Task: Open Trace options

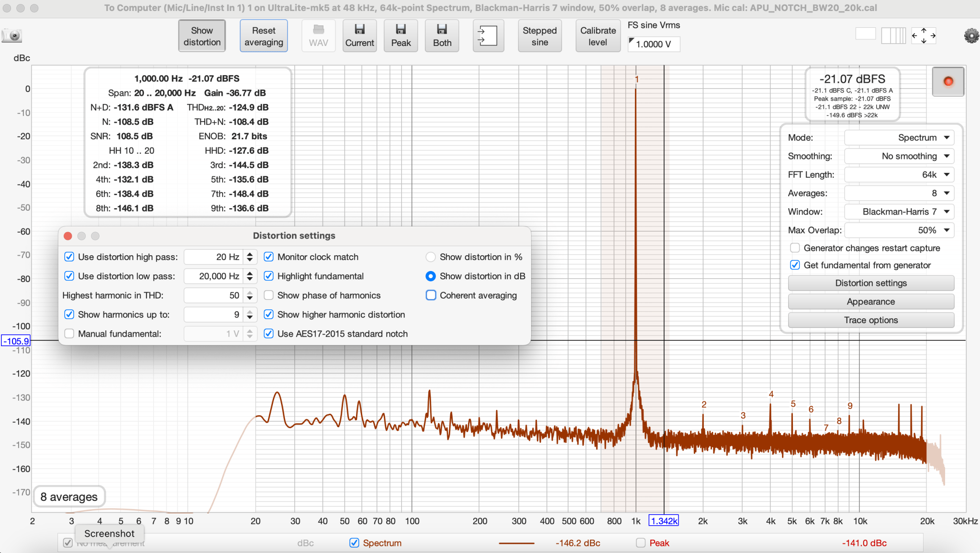Action: coord(871,320)
